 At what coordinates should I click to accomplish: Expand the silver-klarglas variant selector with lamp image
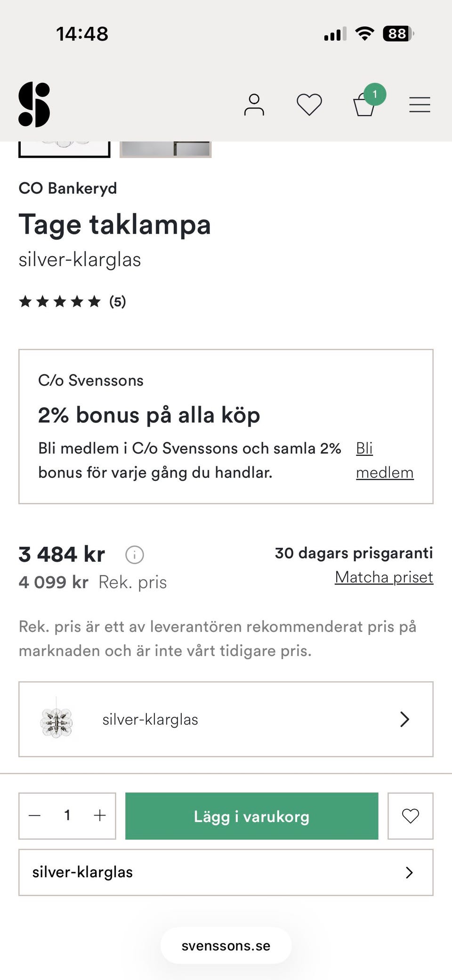tap(226, 719)
